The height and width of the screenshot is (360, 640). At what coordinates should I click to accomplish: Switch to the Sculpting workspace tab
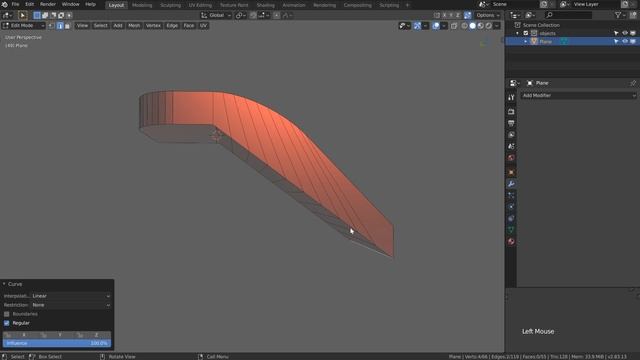171,5
